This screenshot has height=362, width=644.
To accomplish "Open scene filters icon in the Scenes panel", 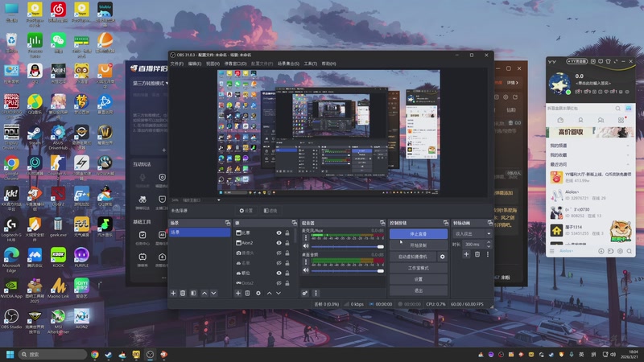I will coord(193,293).
